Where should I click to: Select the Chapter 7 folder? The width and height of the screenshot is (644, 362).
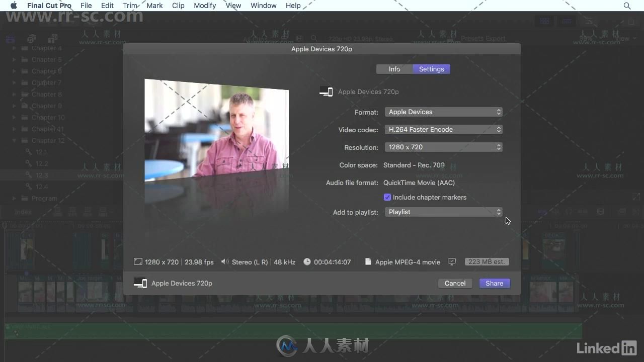pyautogui.click(x=46, y=82)
